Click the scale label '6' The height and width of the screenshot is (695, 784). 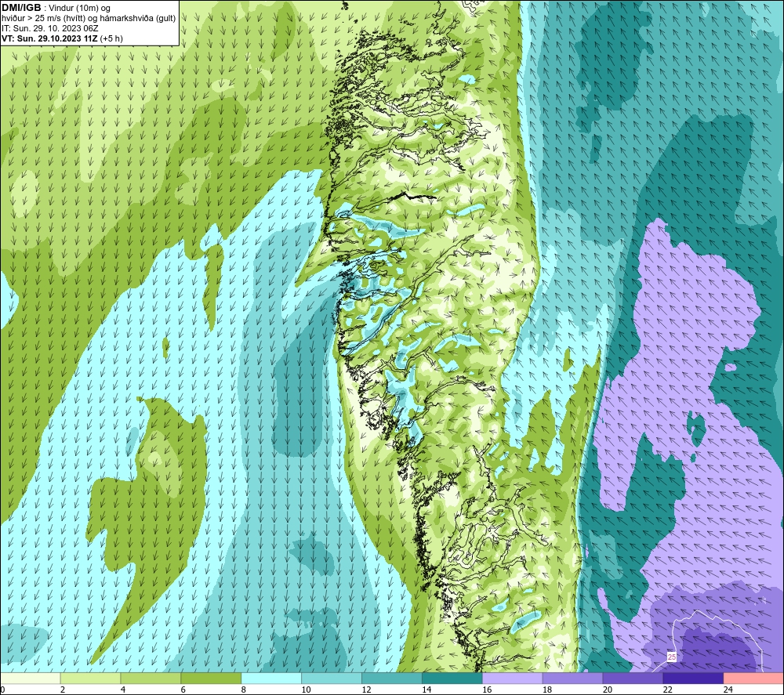coord(183,690)
